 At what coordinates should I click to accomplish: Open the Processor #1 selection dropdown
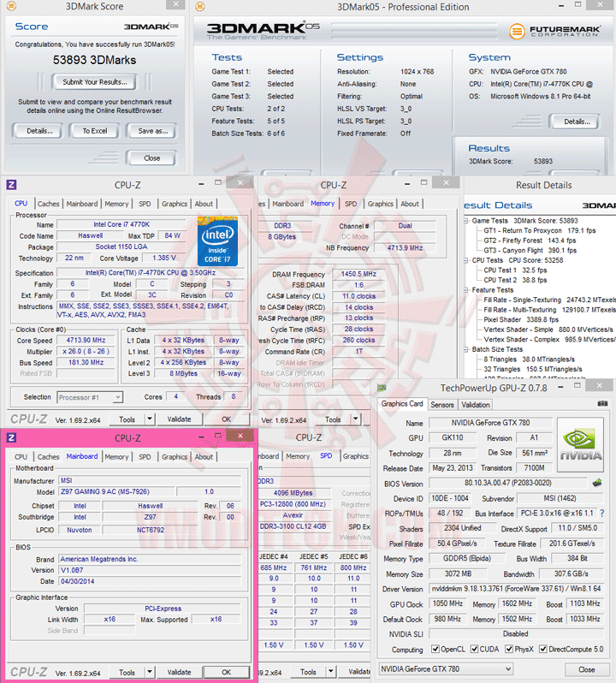90,397
